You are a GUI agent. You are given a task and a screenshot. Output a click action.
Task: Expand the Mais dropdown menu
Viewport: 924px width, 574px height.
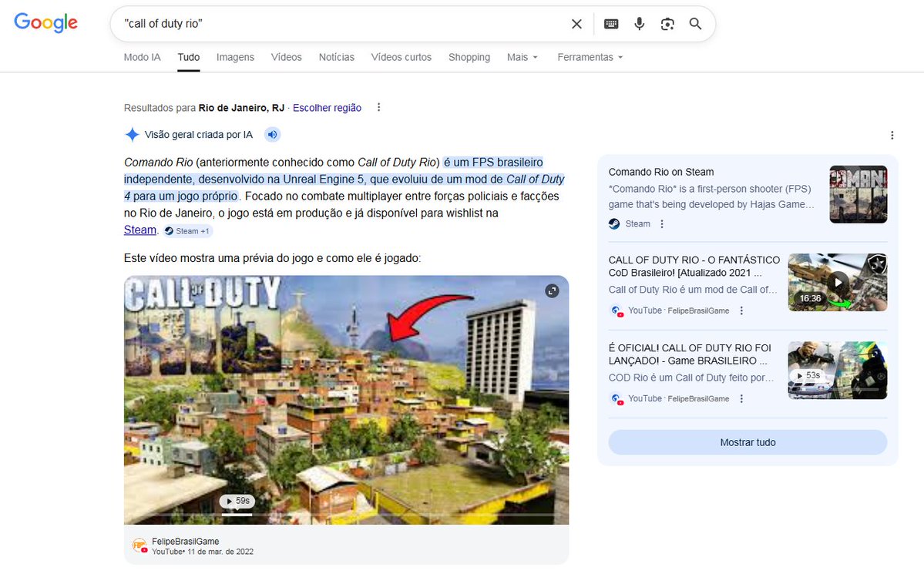pyautogui.click(x=522, y=57)
